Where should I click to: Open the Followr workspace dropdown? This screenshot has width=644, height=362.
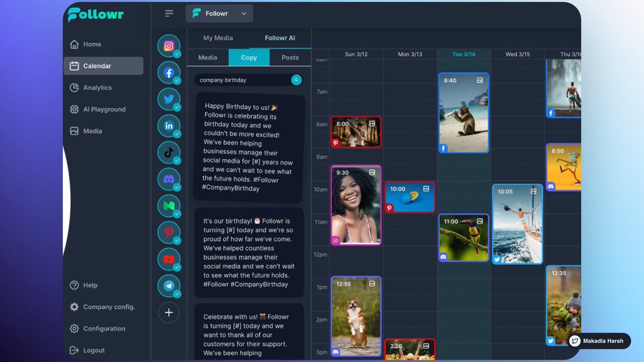click(x=219, y=13)
